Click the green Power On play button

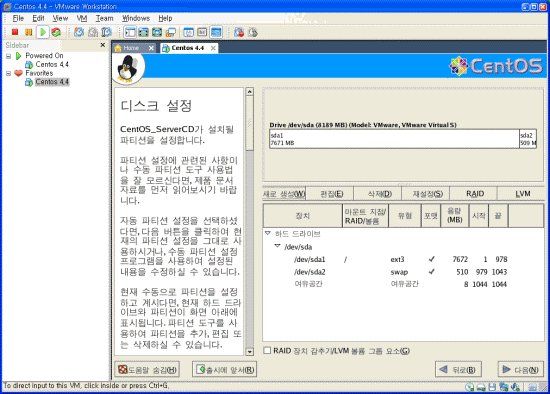tap(43, 32)
